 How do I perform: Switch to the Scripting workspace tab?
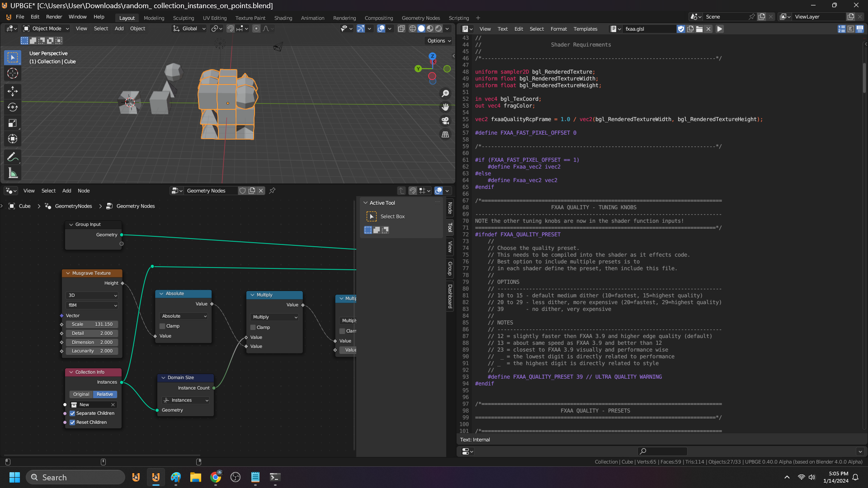[458, 18]
